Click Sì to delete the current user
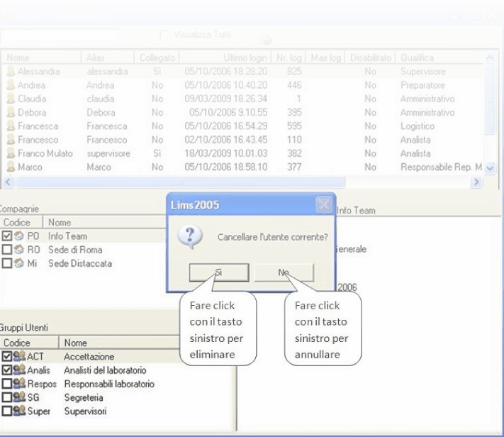This screenshot has height=437, width=504. click(x=219, y=272)
